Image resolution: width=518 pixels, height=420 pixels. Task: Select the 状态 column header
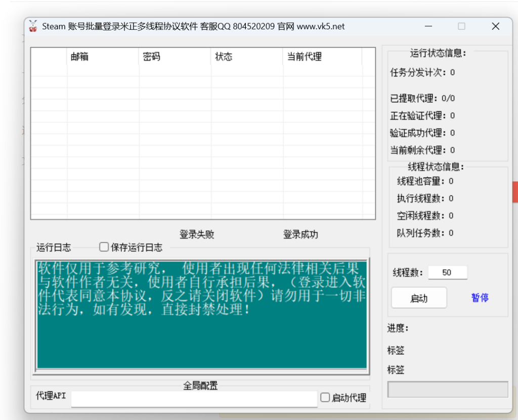pyautogui.click(x=247, y=57)
